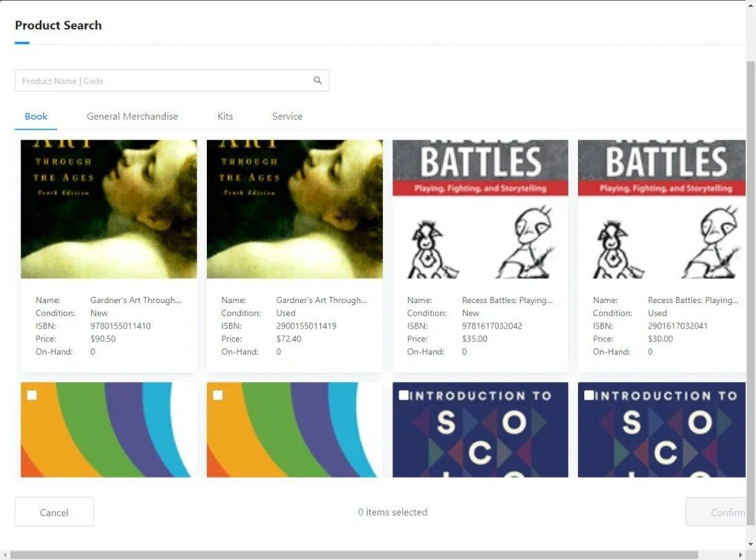
Task: Click the search magnifier icon
Action: pyautogui.click(x=318, y=80)
